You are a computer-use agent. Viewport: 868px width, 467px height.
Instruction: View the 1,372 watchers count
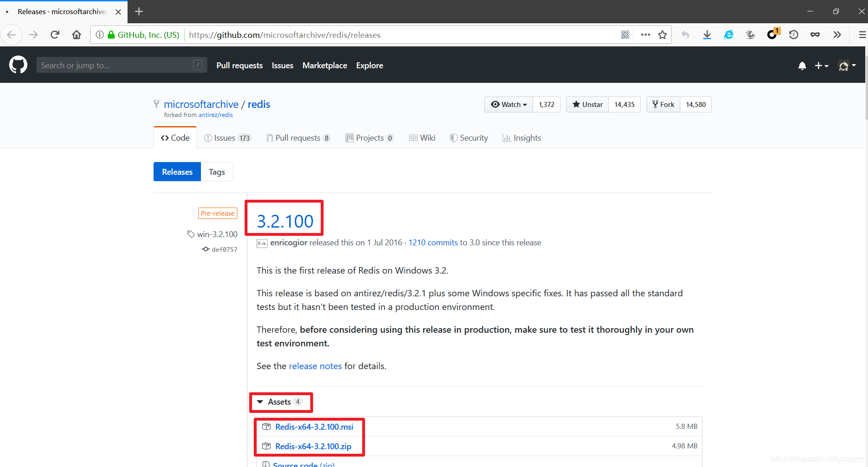[547, 104]
